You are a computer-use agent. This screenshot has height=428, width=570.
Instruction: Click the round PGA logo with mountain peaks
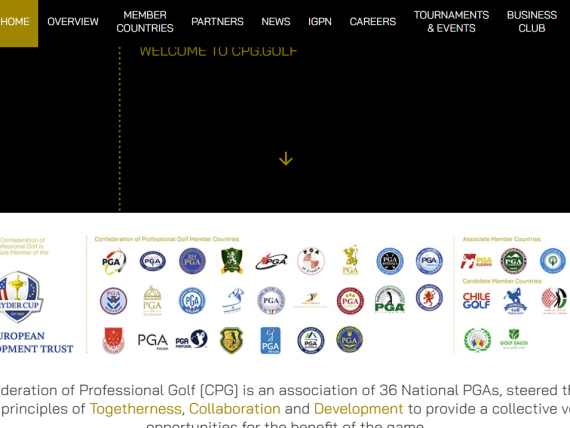[311, 340]
